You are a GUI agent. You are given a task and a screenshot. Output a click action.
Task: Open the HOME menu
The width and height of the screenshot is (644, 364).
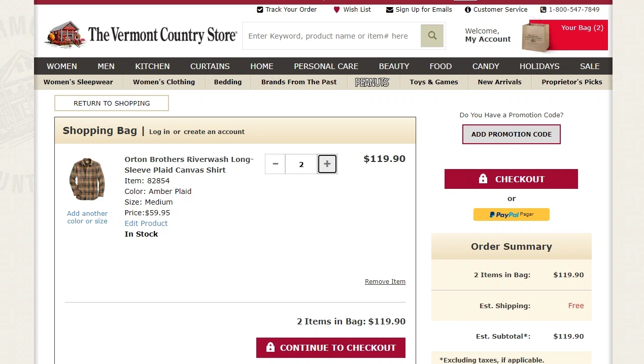click(262, 66)
